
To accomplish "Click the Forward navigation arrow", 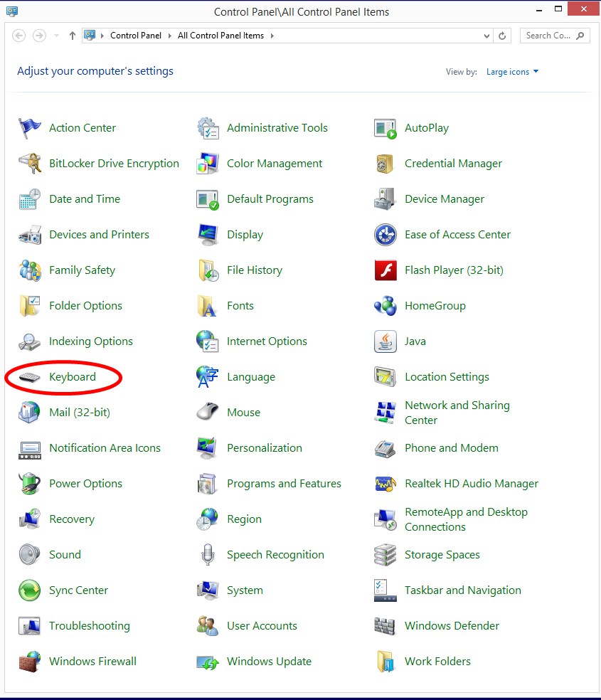I will (39, 36).
